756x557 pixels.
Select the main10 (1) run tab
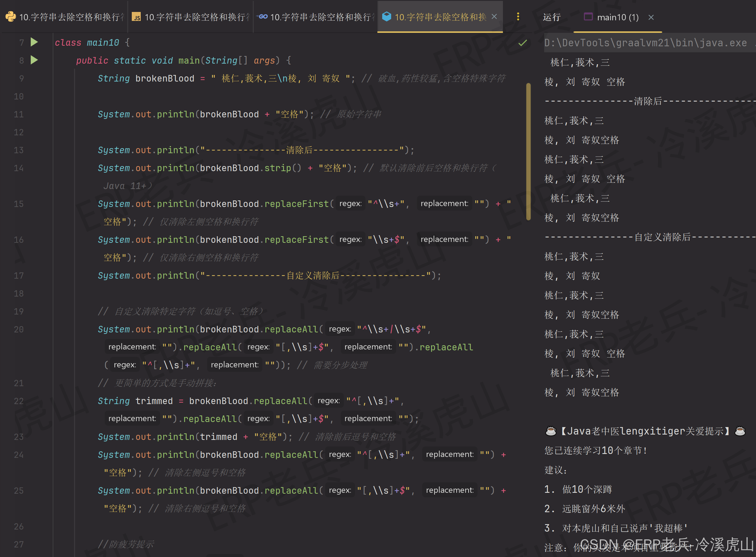617,17
